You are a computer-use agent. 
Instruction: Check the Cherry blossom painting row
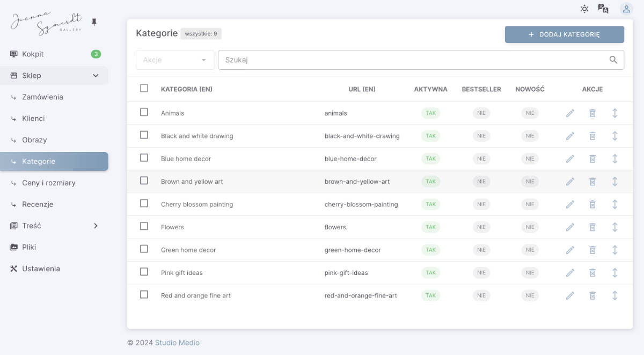[144, 204]
